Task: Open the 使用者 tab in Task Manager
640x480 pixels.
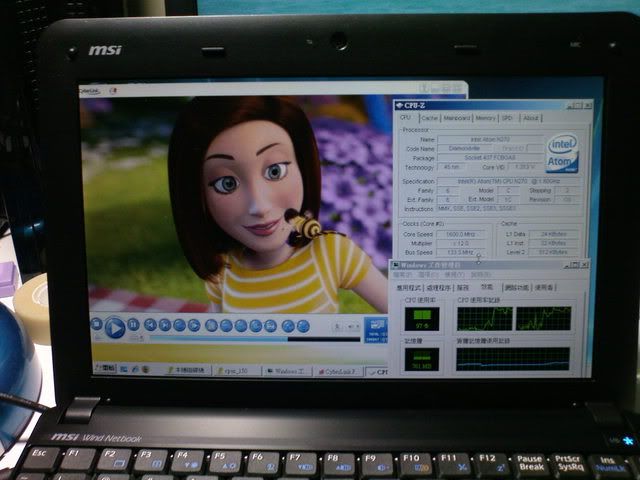Action: (544, 288)
